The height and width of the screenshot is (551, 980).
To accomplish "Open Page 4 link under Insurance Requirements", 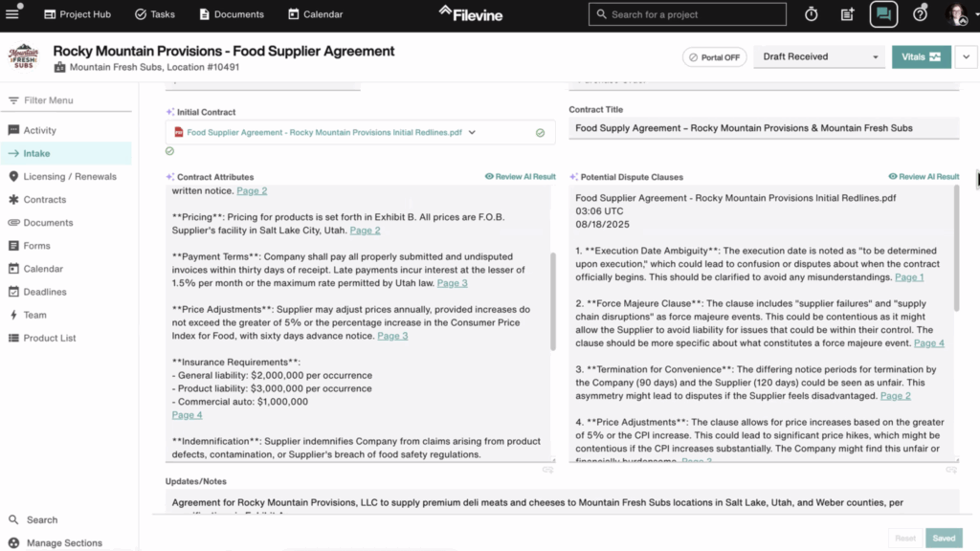I will (x=187, y=415).
